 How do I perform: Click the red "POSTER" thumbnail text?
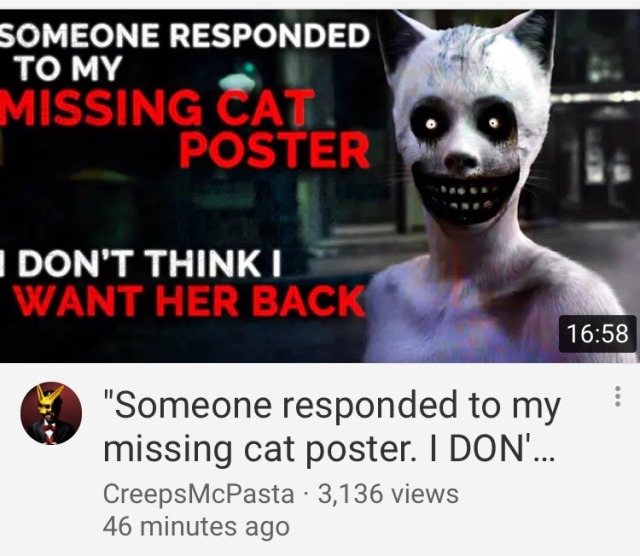tap(275, 150)
